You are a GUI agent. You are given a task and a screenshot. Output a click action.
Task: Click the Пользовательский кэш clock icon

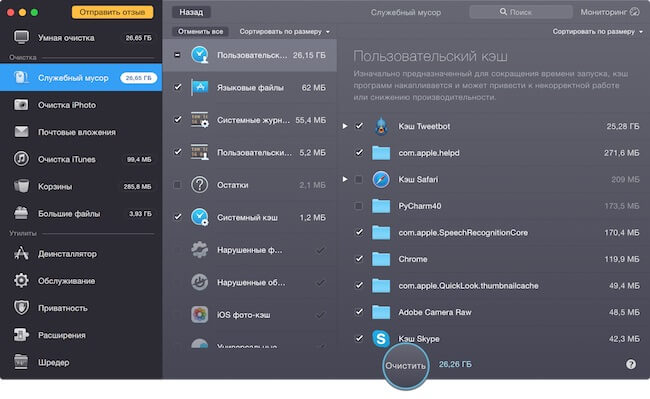pos(199,55)
